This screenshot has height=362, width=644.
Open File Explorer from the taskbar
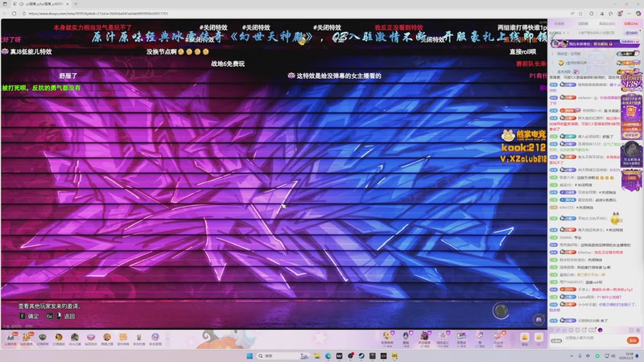coord(317,356)
